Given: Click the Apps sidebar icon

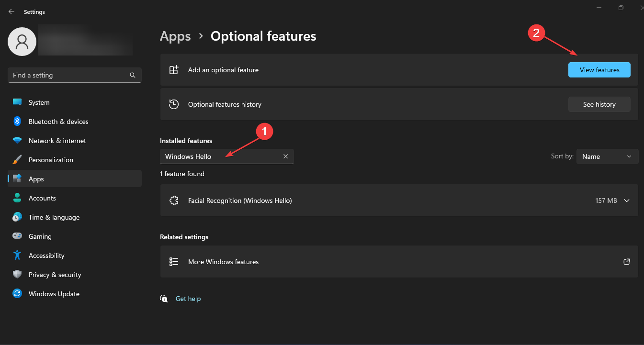Looking at the screenshot, I should coord(17,179).
